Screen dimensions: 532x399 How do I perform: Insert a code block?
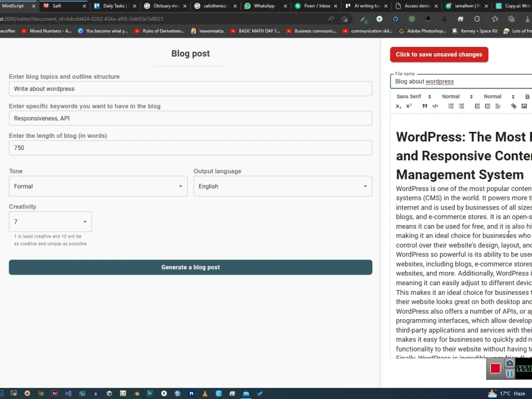tap(435, 106)
